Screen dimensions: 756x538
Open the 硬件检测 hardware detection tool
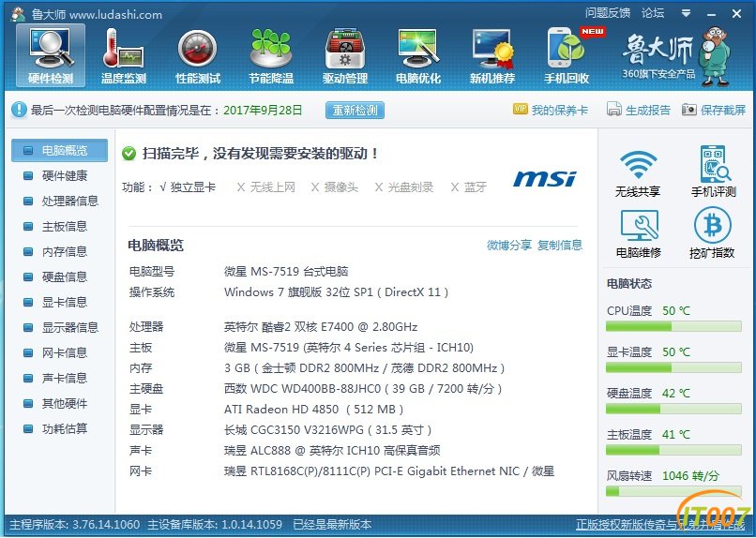[51, 56]
